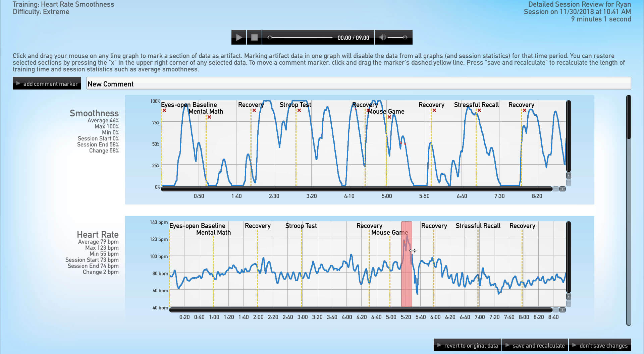
Task: Zoom in horizontally on the Smoothness graph with plus
Action: pos(562,189)
